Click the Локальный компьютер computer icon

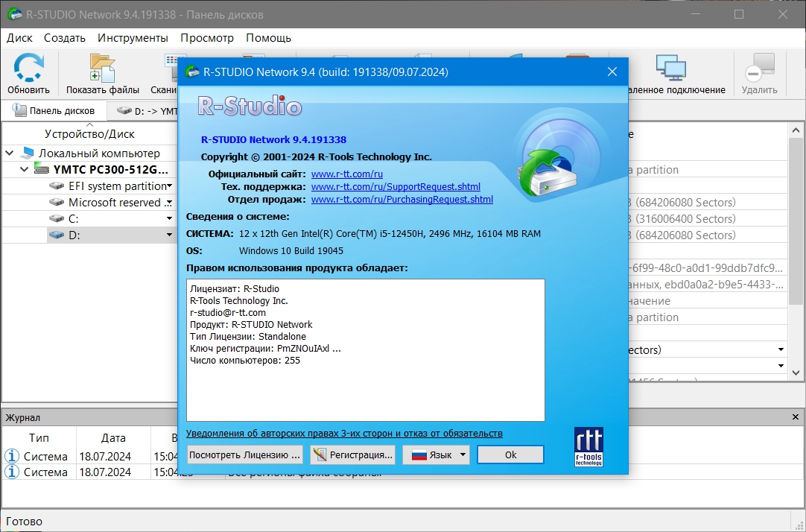28,153
